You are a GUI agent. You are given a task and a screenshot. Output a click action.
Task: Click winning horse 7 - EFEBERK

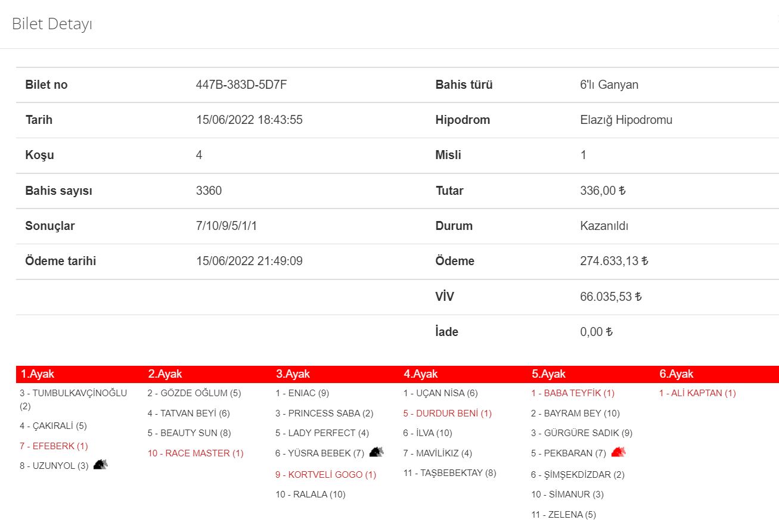point(54,446)
